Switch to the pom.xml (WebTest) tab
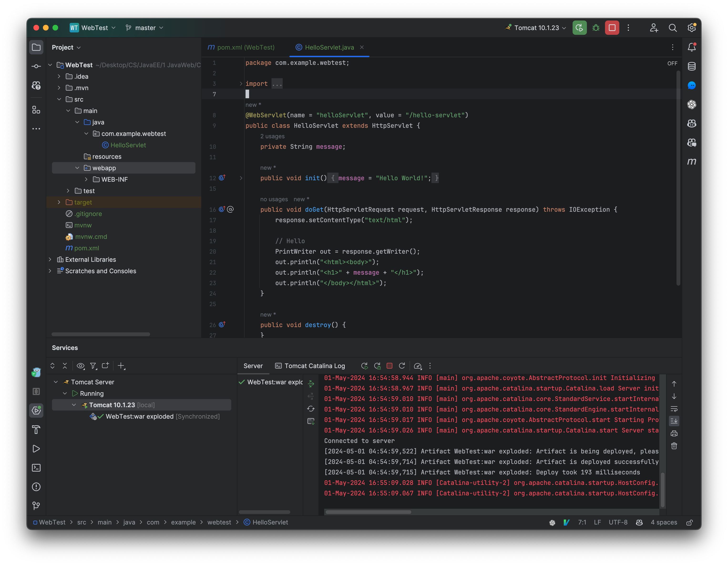This screenshot has width=728, height=565. (x=246, y=47)
